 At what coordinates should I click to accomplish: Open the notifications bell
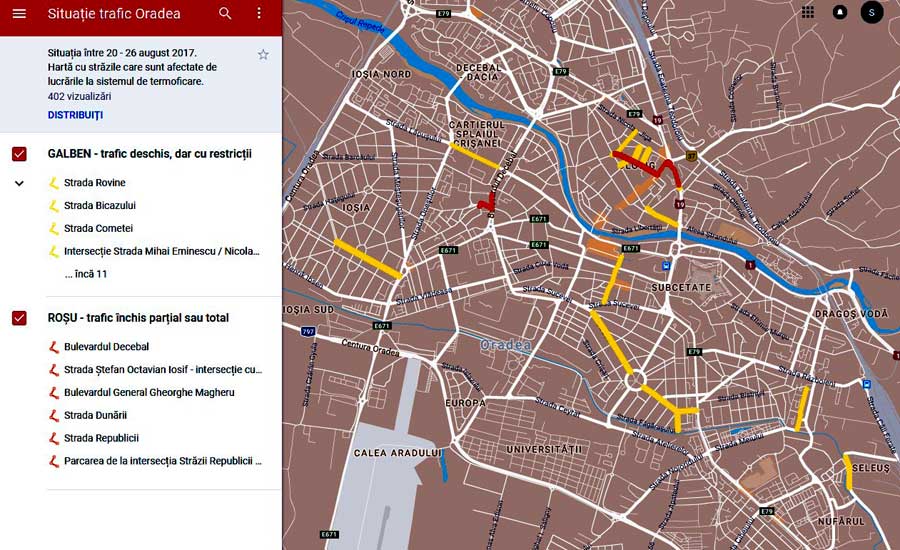tap(840, 12)
